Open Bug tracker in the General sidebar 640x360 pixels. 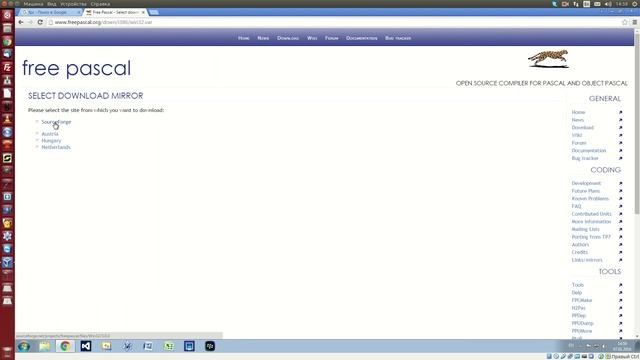(585, 158)
